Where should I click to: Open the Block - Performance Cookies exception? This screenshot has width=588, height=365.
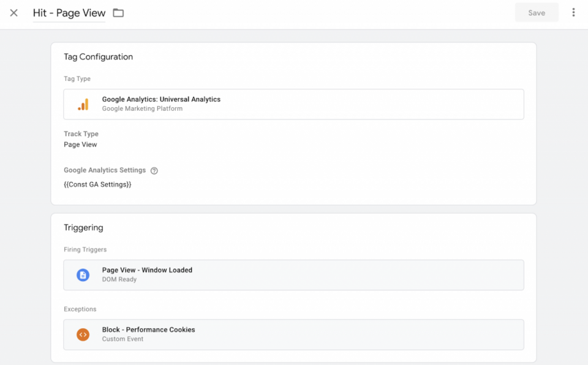(293, 334)
